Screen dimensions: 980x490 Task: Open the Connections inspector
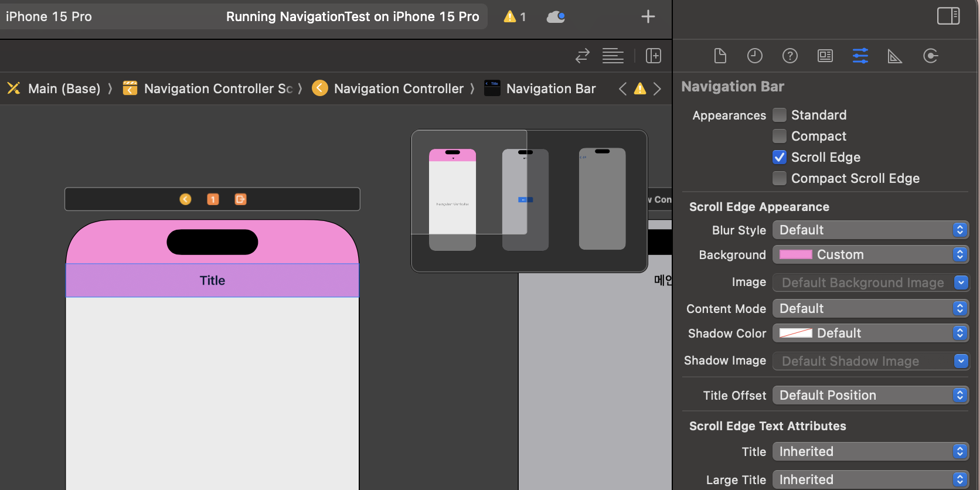click(931, 56)
